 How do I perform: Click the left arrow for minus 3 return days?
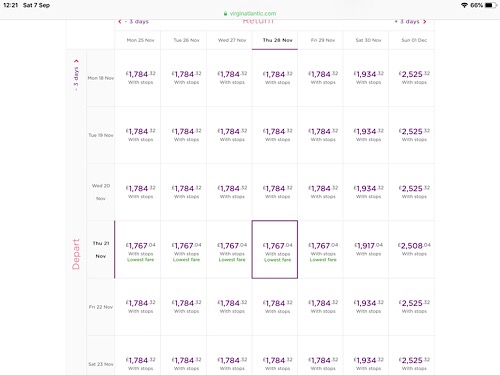pyautogui.click(x=120, y=22)
